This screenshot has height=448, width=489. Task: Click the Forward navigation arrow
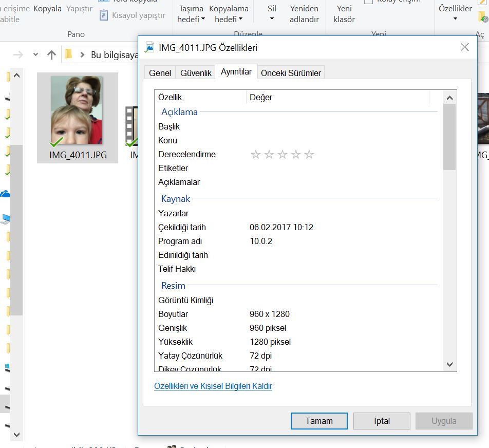coord(18,55)
